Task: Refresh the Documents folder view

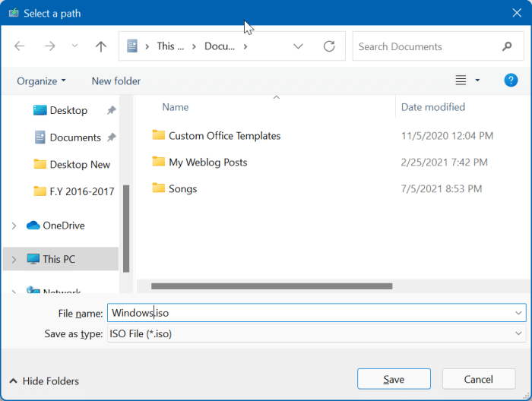Action: tap(329, 46)
